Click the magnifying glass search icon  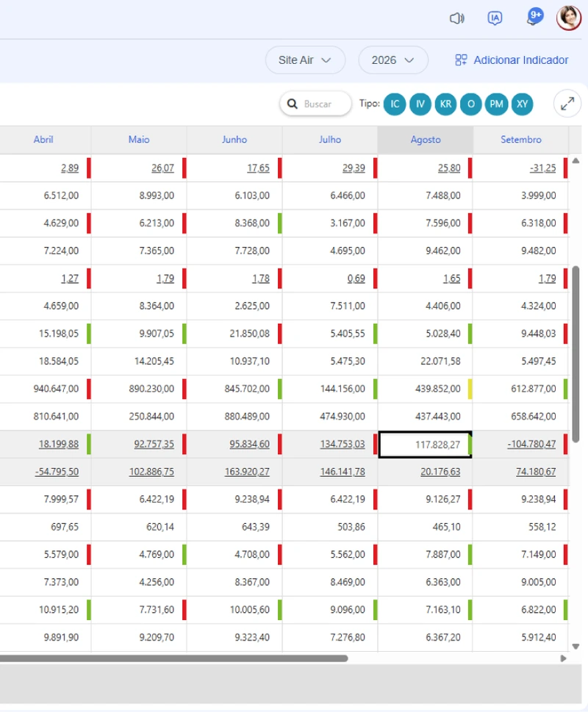point(293,104)
